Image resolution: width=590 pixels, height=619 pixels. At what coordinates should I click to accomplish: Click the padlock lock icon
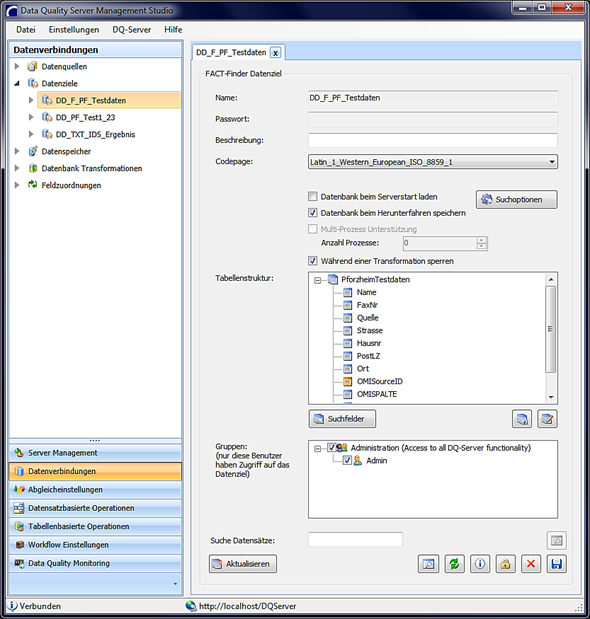click(506, 564)
